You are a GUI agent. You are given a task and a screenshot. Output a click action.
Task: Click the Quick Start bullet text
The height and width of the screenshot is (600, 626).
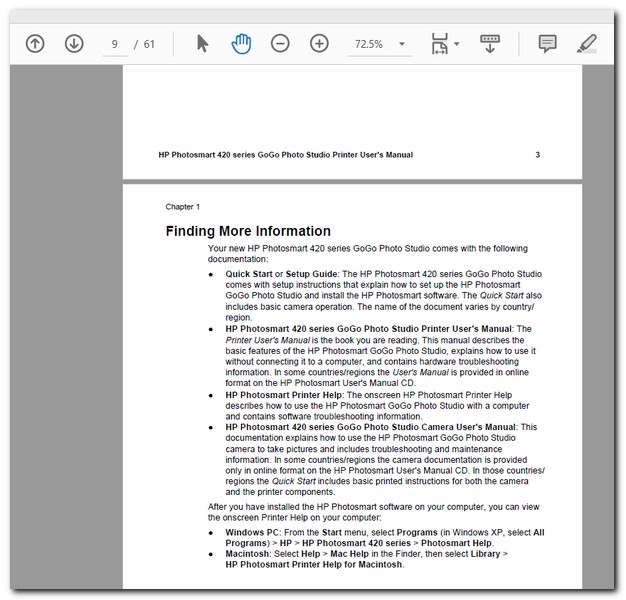point(248,273)
